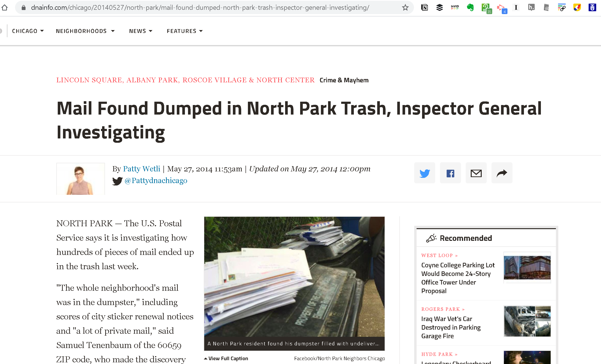Open the Features menu
The width and height of the screenshot is (601, 364).
[185, 31]
